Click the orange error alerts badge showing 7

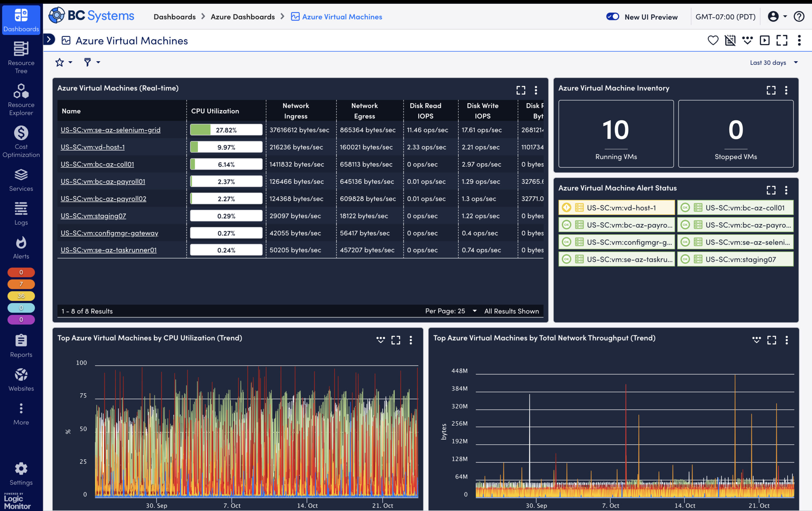[21, 284]
